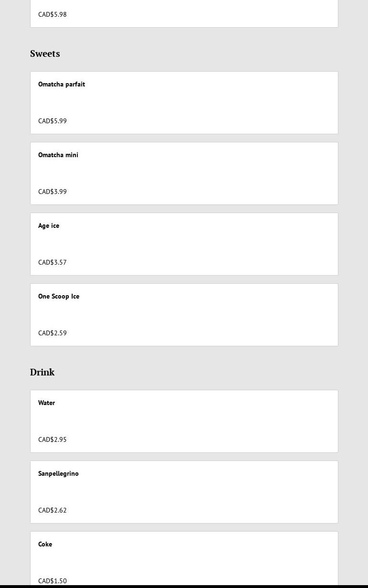Viewport: 368px width, 588px height.
Task: Click the Age ice item title
Action: click(49, 226)
